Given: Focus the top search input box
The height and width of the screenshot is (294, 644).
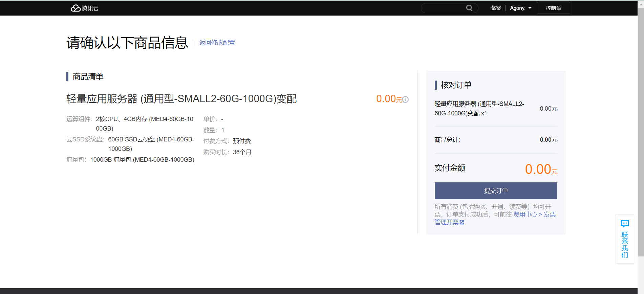Looking at the screenshot, I should [x=444, y=8].
